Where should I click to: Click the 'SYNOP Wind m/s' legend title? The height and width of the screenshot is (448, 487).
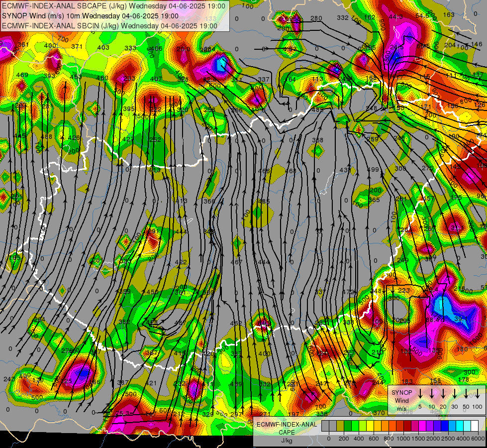click(401, 401)
